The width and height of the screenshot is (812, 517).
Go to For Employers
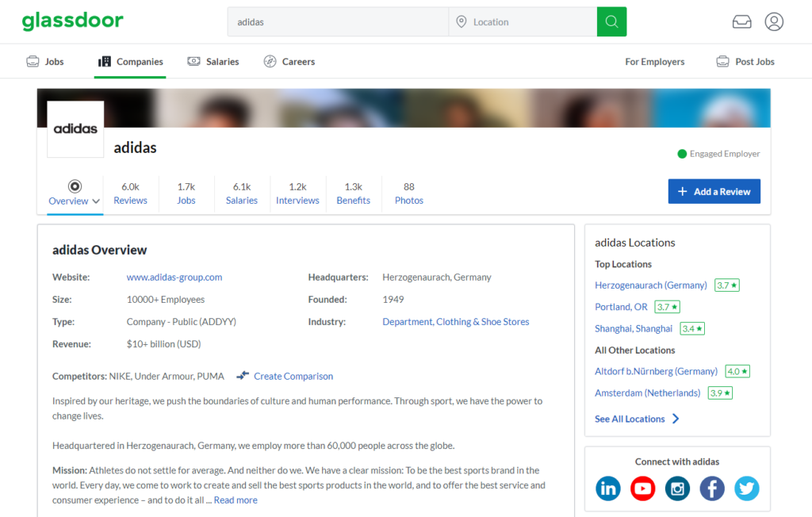pyautogui.click(x=654, y=62)
